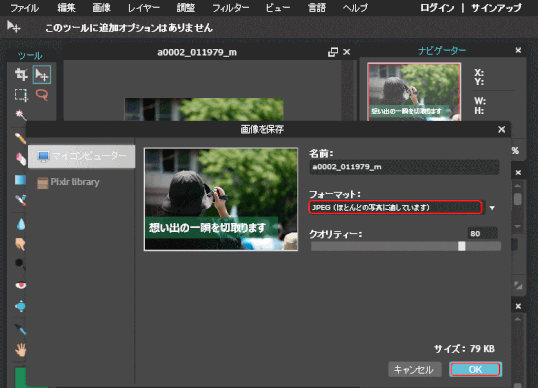The height and width of the screenshot is (388, 538).
Task: Select the Red Eye Reduction tool
Action: [20, 285]
